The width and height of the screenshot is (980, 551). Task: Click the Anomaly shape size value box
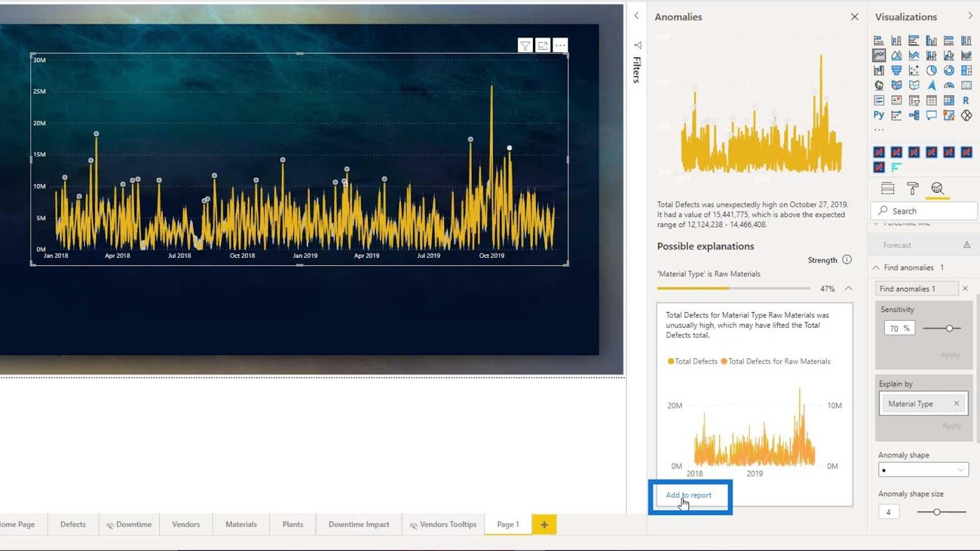[x=889, y=512]
